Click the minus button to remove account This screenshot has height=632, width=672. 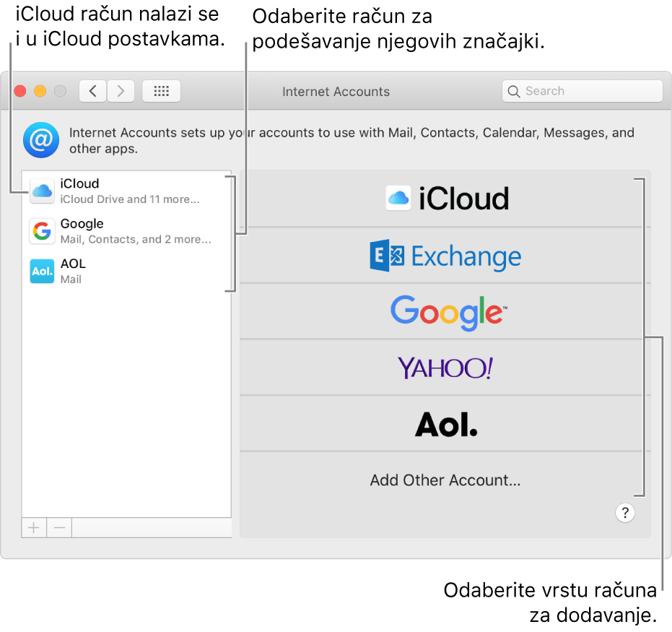(60, 528)
